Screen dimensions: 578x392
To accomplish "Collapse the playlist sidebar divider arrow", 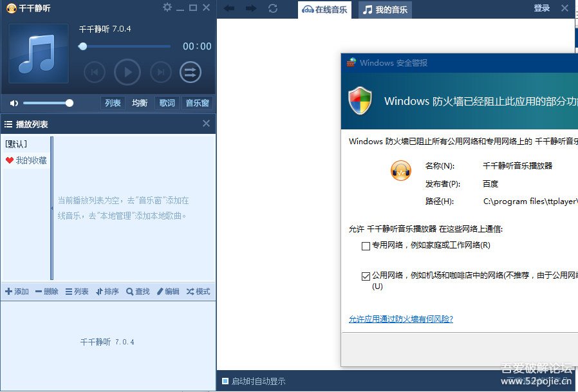I will pos(51,209).
